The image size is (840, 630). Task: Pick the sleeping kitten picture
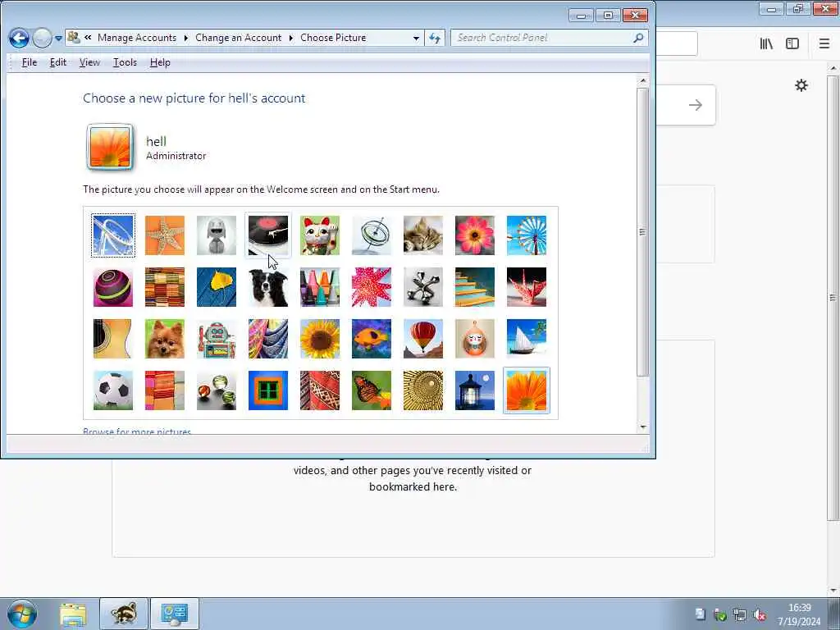click(423, 235)
